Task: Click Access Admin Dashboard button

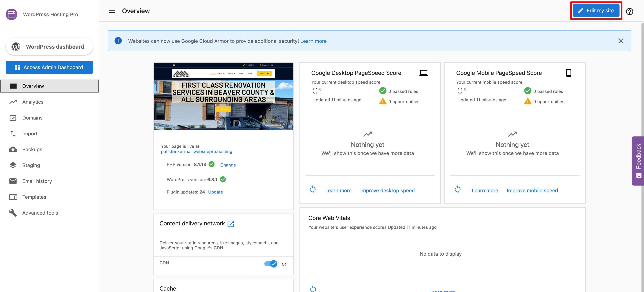Action: tap(49, 67)
